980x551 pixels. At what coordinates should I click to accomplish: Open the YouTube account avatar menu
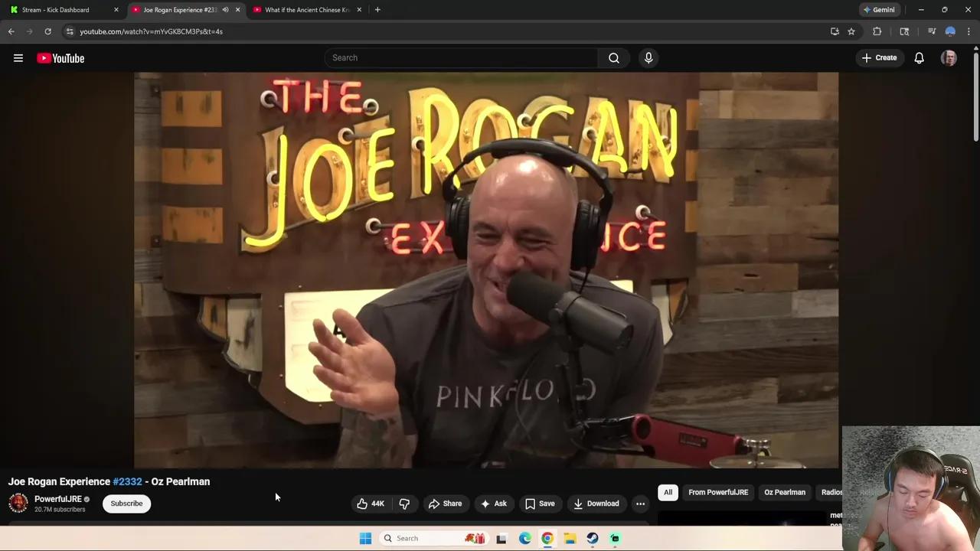(949, 58)
